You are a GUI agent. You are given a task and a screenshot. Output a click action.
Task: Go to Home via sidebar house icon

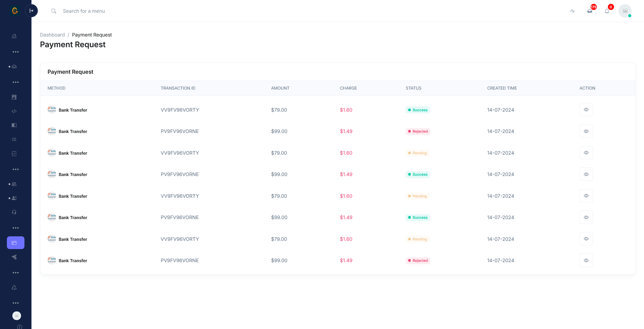click(14, 36)
